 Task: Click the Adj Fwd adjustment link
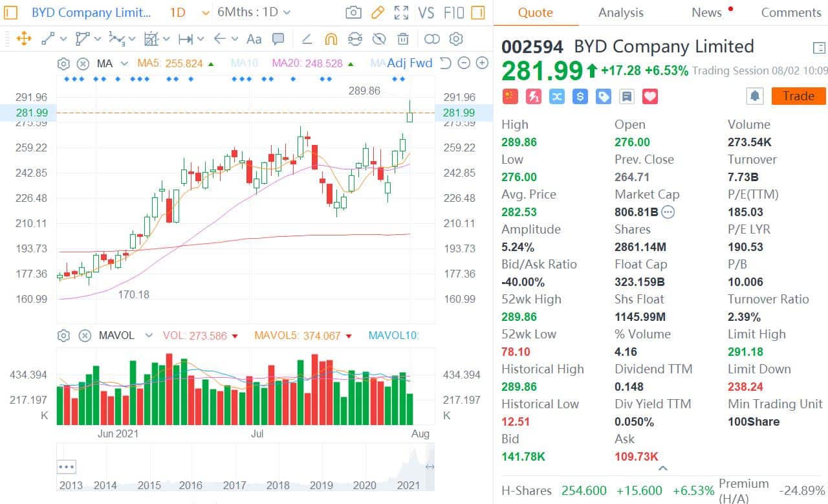(409, 63)
